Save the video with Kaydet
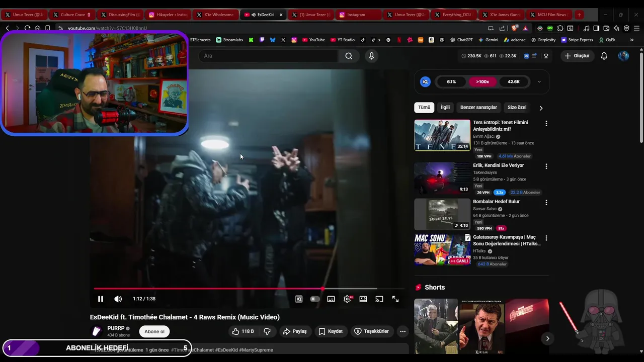644x362 pixels. [x=331, y=331]
